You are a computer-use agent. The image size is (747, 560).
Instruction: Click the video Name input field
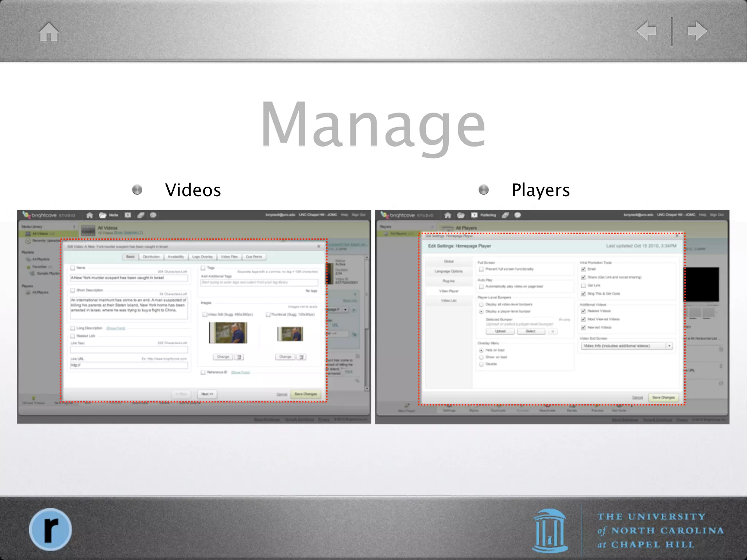coord(129,278)
